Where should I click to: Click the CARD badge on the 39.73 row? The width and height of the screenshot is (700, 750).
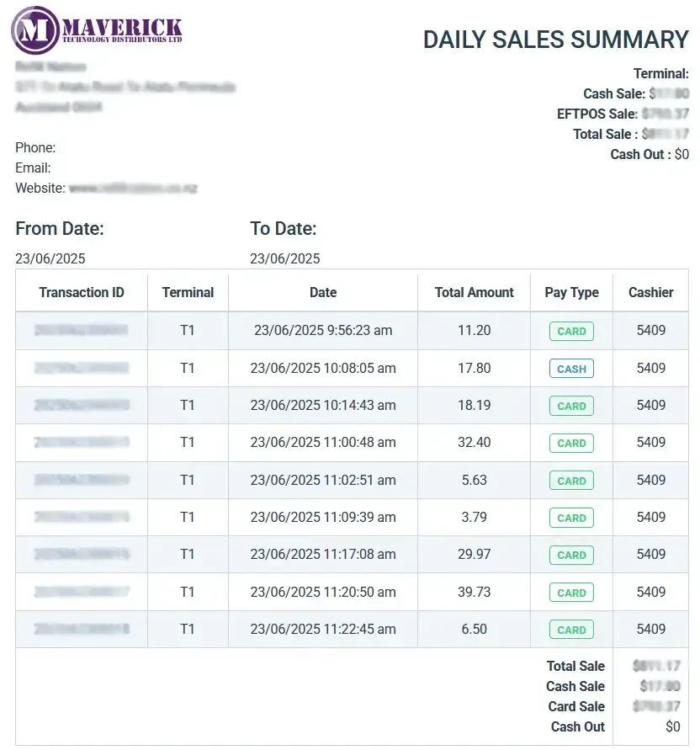point(571,593)
